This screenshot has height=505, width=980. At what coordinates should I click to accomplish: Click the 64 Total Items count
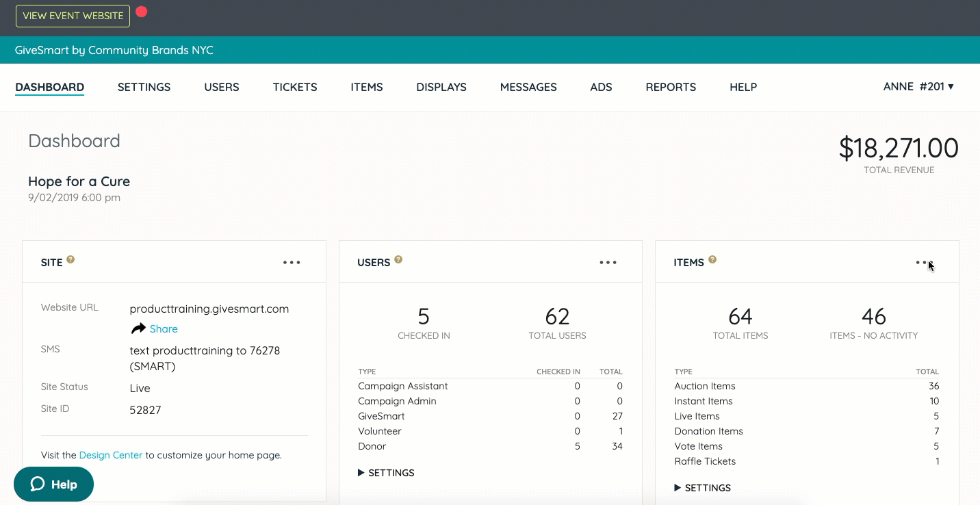740,317
